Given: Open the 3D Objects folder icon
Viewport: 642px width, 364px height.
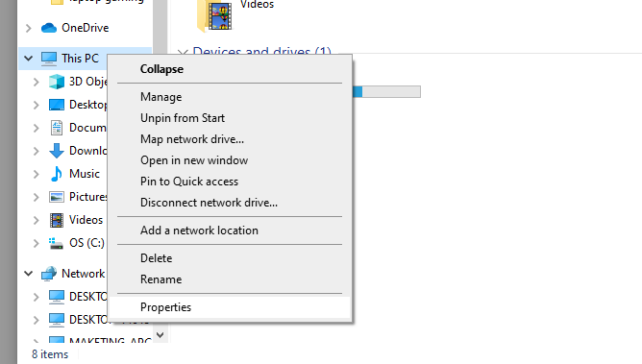Looking at the screenshot, I should pos(56,82).
